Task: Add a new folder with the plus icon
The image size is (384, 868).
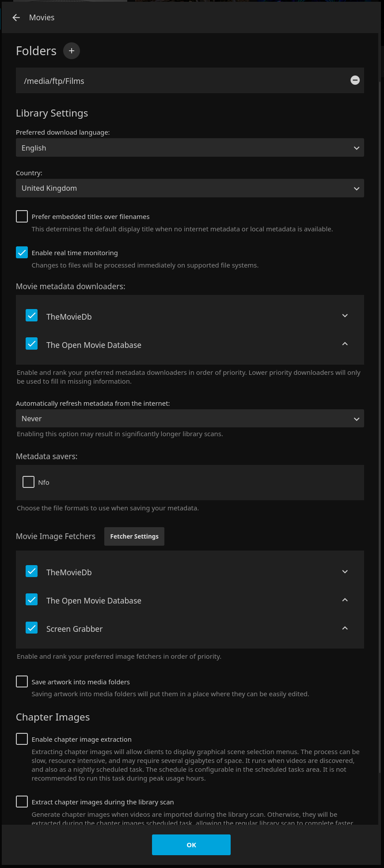Action: tap(72, 51)
